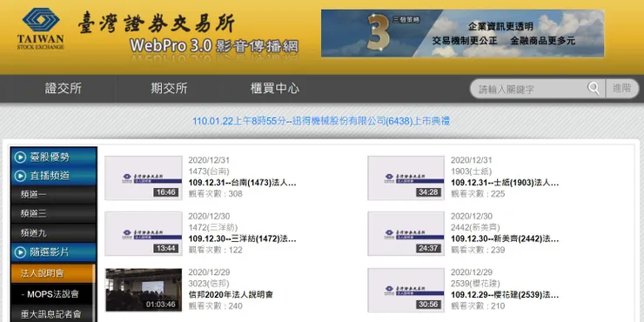Open 三洋紡(1472) video thumbnail 13:44

click(x=144, y=234)
